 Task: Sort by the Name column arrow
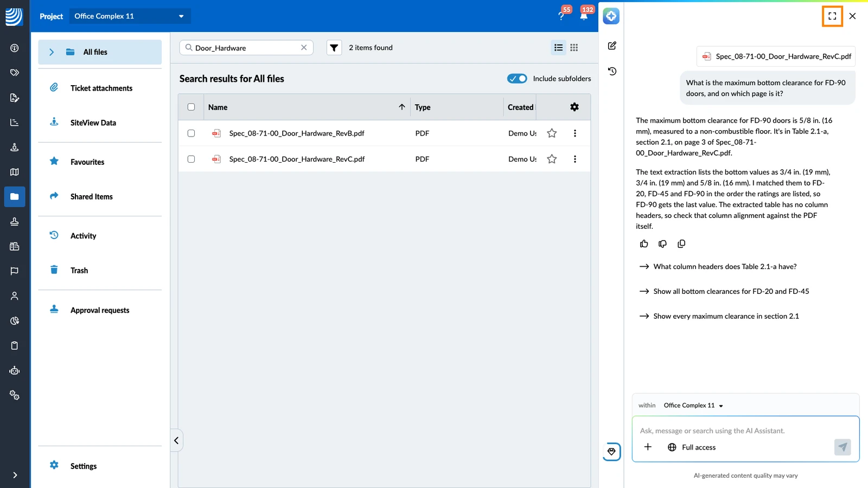[402, 107]
